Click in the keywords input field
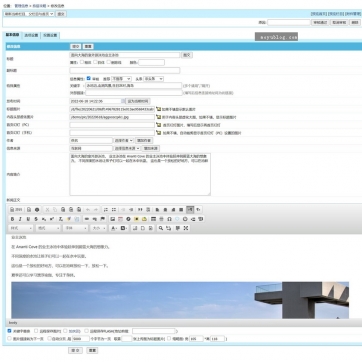This screenshot has height=362, width=362. pyautogui.click(x=133, y=85)
